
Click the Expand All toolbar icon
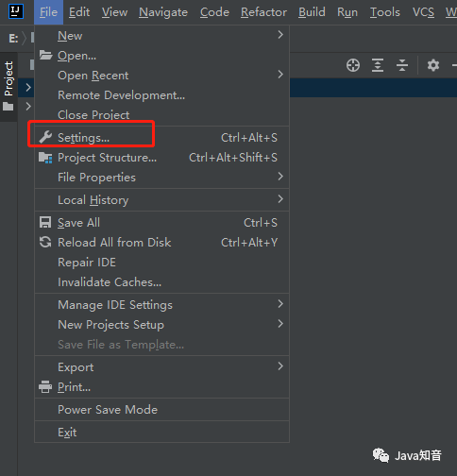pyautogui.click(x=378, y=65)
